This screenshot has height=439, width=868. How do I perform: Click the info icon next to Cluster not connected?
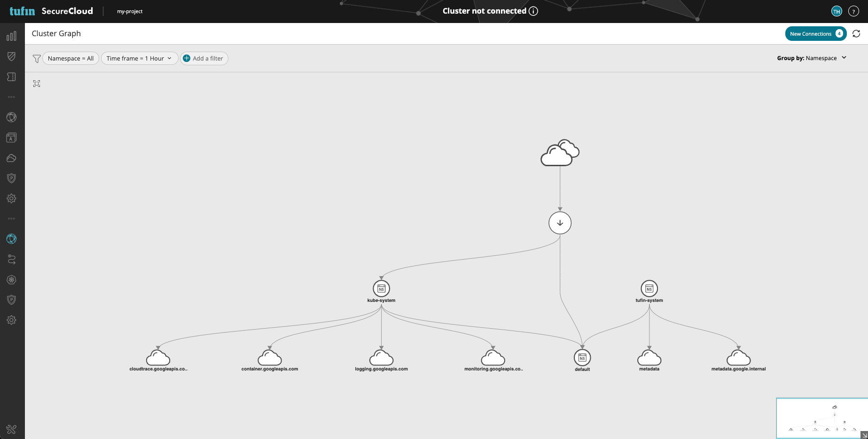coord(533,11)
